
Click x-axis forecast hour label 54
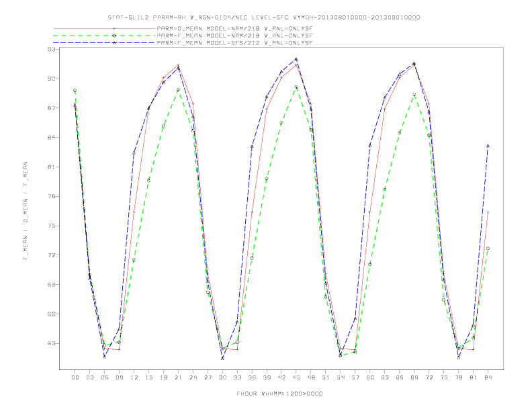pyautogui.click(x=341, y=377)
